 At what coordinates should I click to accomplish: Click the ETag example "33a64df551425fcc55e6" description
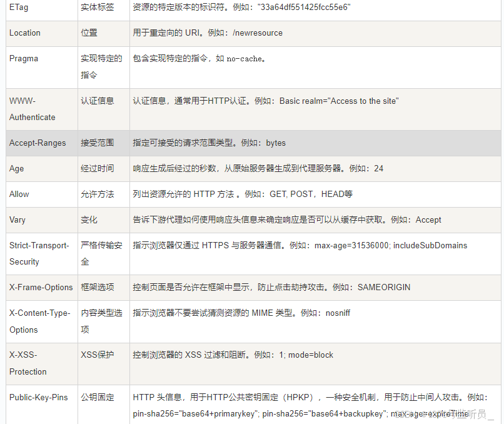(315, 10)
